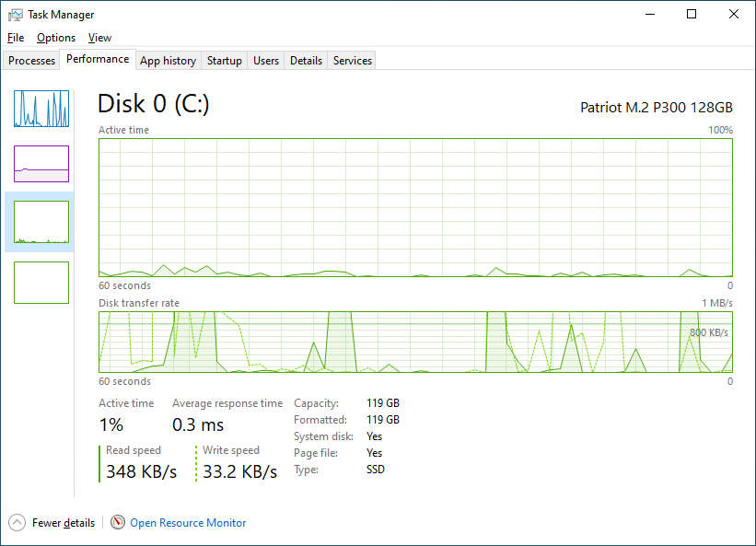Select the Memory graph thumbnail in sidebar
Screen dimensions: 756x546
(x=41, y=164)
